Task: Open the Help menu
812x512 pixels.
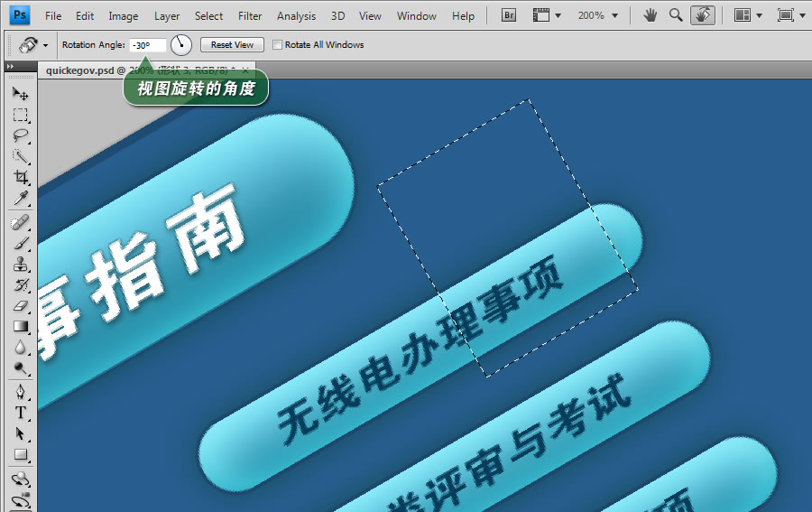Action: click(x=463, y=16)
